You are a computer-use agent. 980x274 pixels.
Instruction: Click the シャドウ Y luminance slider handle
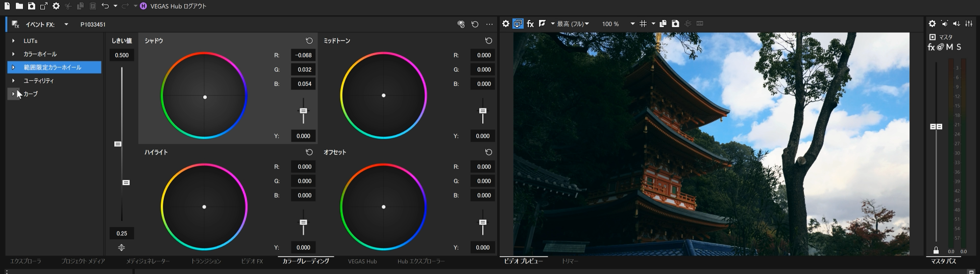point(303,111)
